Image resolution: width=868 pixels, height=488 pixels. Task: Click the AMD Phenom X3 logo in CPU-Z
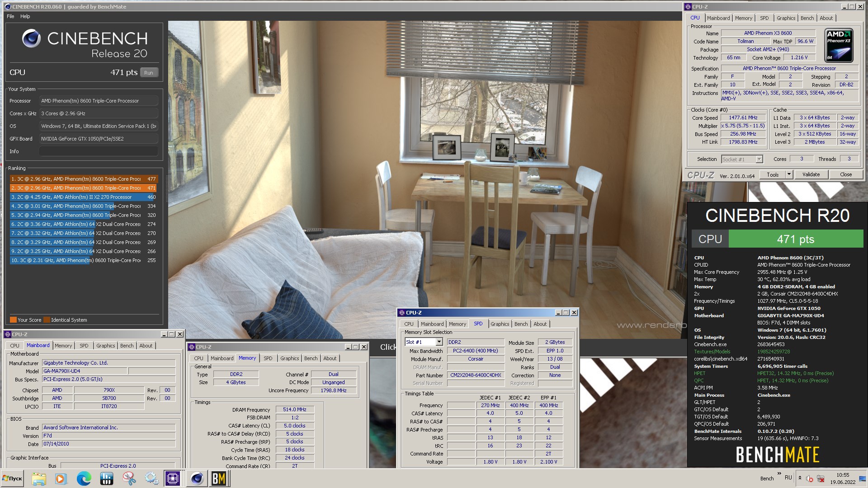pos(839,45)
